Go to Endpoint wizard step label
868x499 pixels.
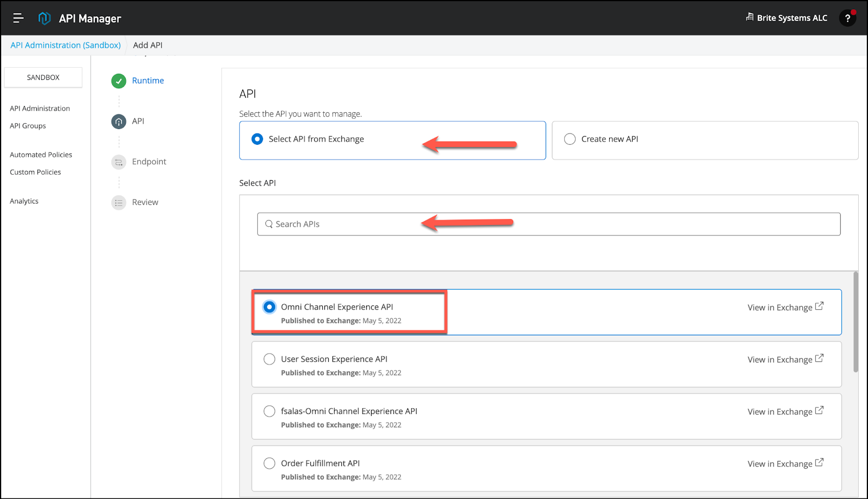(149, 162)
